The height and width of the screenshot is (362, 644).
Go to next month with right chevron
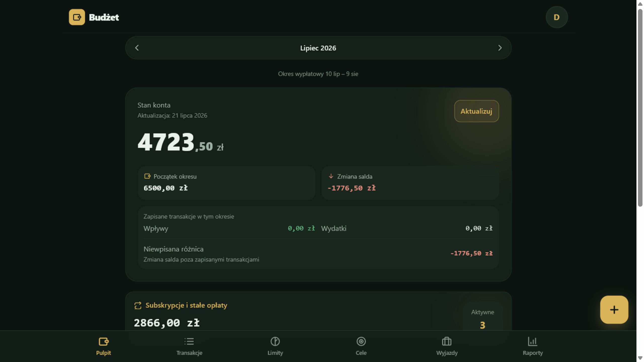[500, 48]
